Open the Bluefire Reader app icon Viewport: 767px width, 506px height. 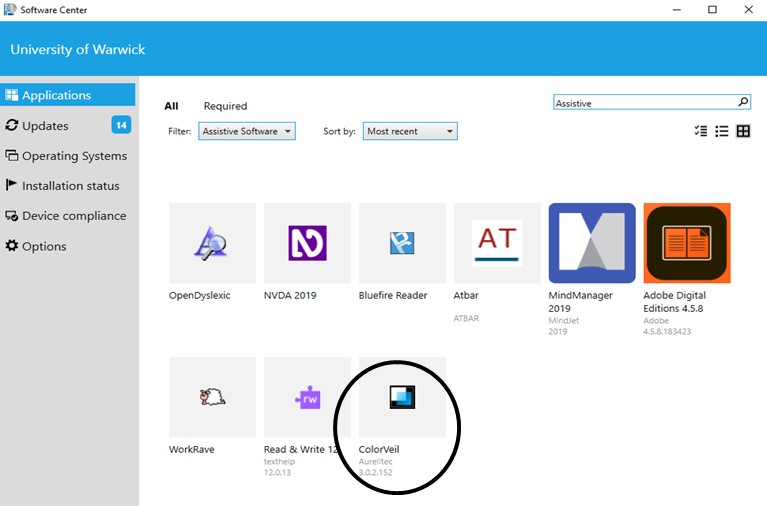coord(402,243)
